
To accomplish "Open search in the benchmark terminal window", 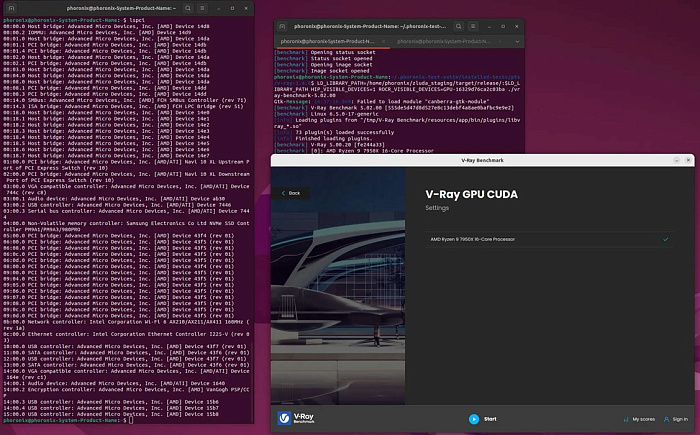I will pos(458,26).
